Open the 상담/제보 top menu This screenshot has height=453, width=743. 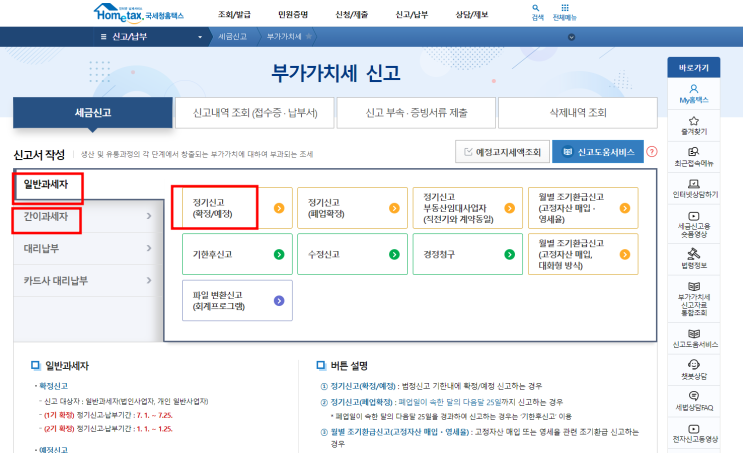(x=471, y=14)
